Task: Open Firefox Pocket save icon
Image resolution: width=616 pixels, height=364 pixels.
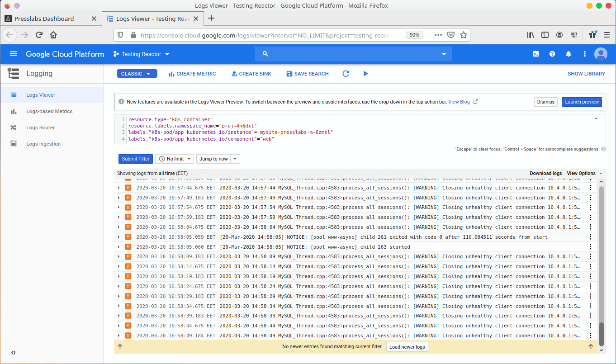Action: click(451, 35)
